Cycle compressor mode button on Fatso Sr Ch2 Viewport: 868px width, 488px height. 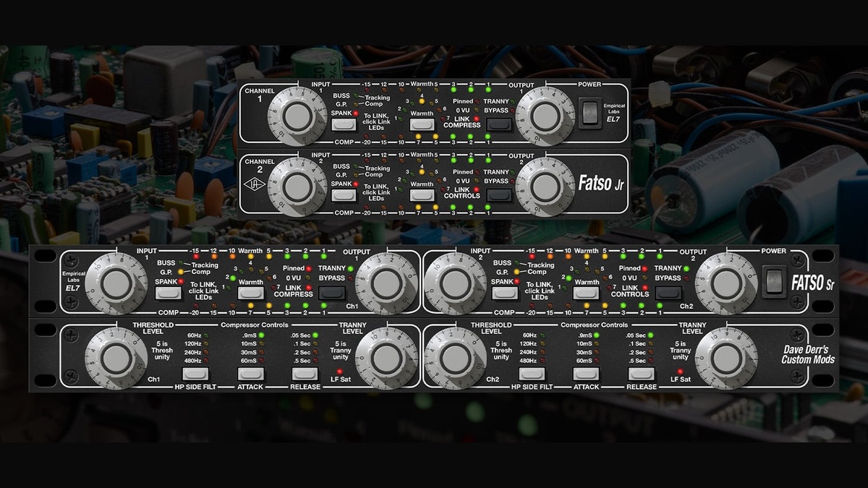click(505, 293)
